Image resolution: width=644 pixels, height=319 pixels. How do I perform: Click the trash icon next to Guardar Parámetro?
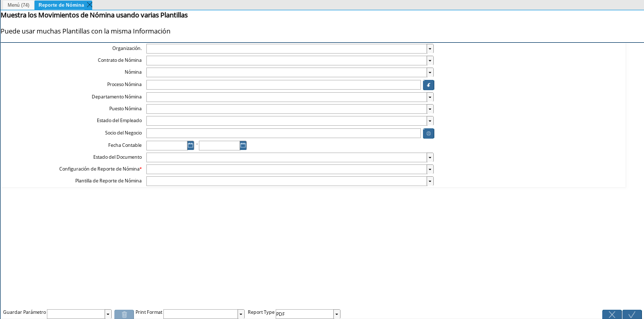pyautogui.click(x=124, y=314)
